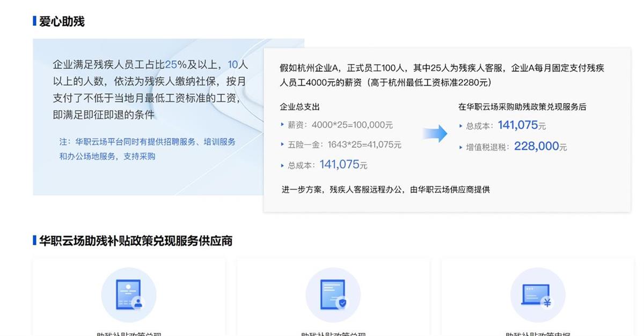The width and height of the screenshot is (644, 336).
Task: Click the 228,000元 tax refund amount
Action: tap(540, 146)
